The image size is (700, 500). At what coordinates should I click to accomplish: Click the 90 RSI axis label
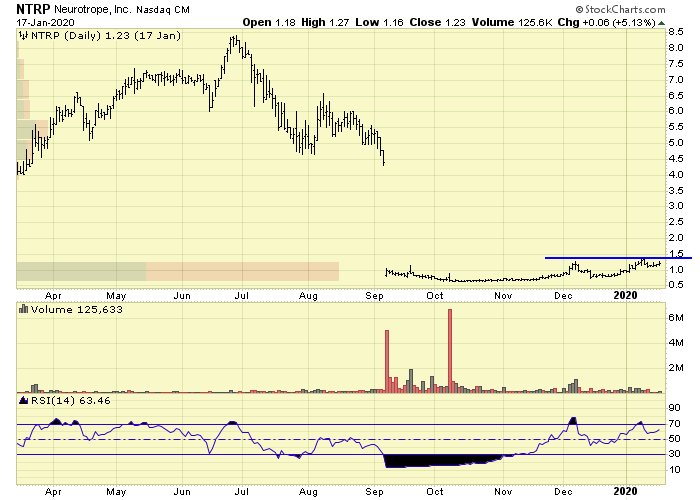[675, 408]
